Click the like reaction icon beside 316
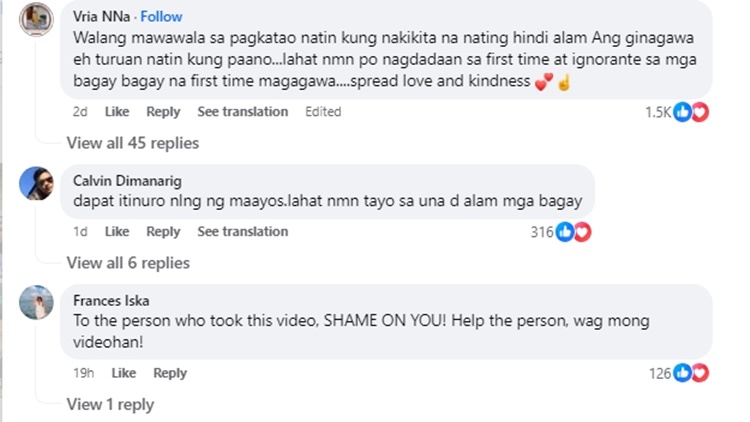This screenshot has height=422, width=750. point(565,232)
